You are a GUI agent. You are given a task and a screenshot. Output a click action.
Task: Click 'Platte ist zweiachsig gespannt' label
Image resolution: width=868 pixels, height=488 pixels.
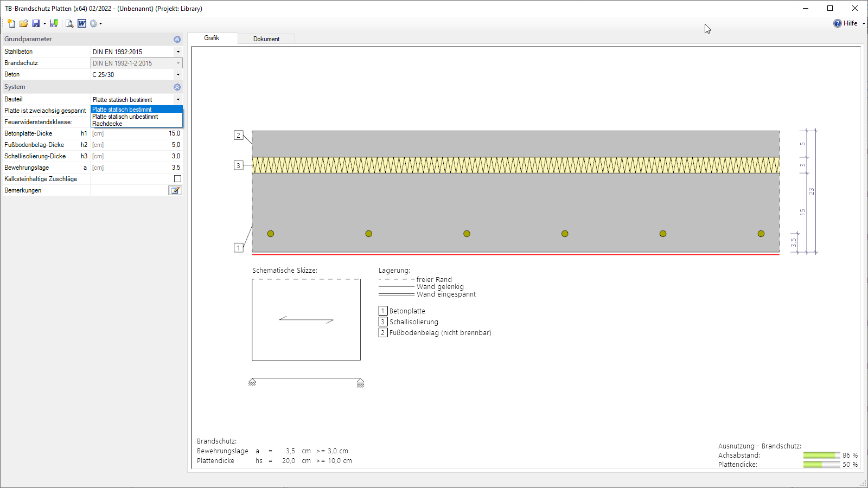coord(45,111)
